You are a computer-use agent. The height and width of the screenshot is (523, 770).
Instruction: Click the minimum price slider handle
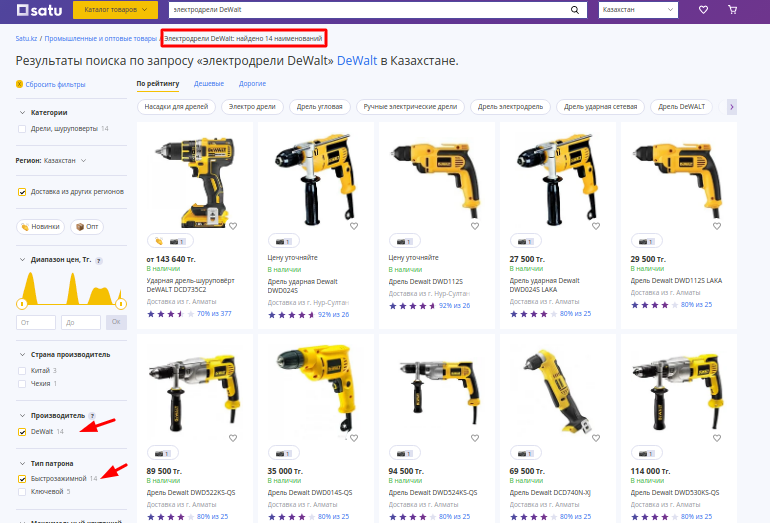(22, 304)
